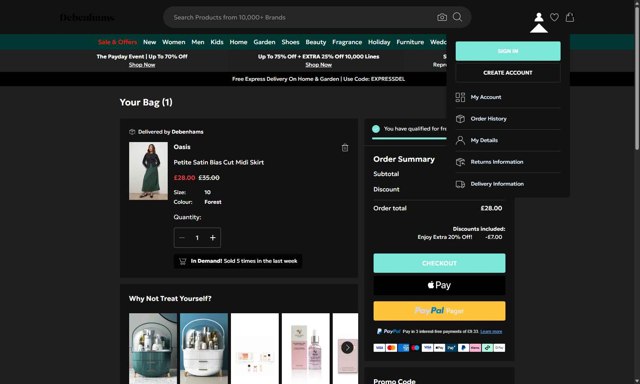This screenshot has height=384, width=640.
Task: Click the Create Account button
Action: pyautogui.click(x=508, y=73)
